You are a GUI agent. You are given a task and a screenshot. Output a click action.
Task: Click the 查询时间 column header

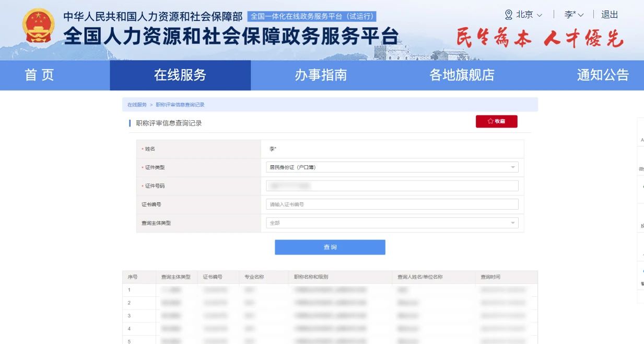(490, 277)
